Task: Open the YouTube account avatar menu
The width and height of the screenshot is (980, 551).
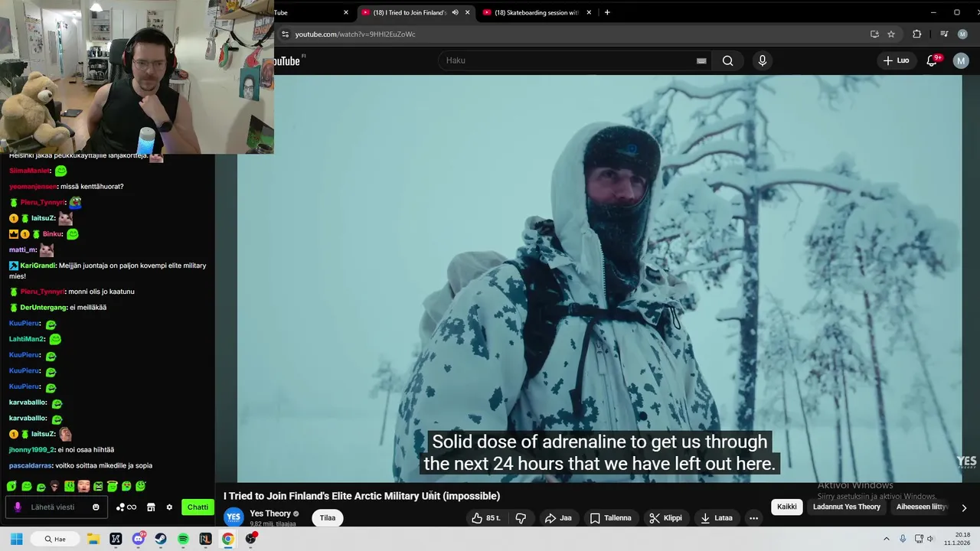Action: [961, 60]
